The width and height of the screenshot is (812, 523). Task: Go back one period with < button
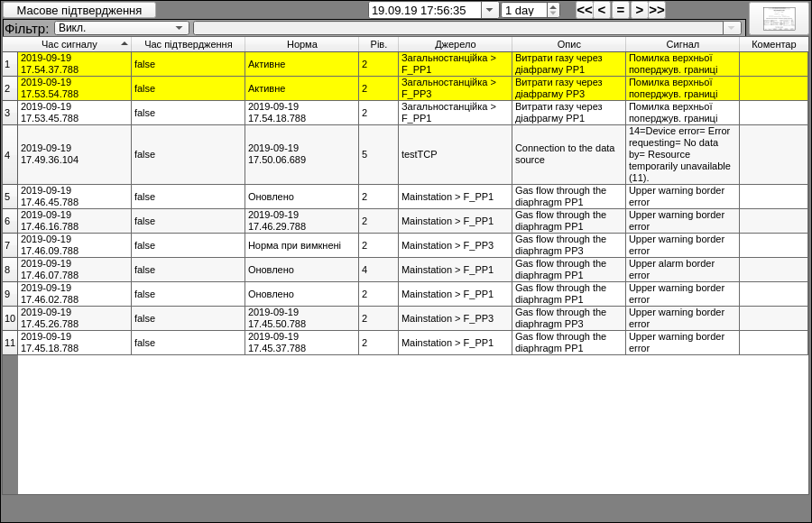[602, 10]
